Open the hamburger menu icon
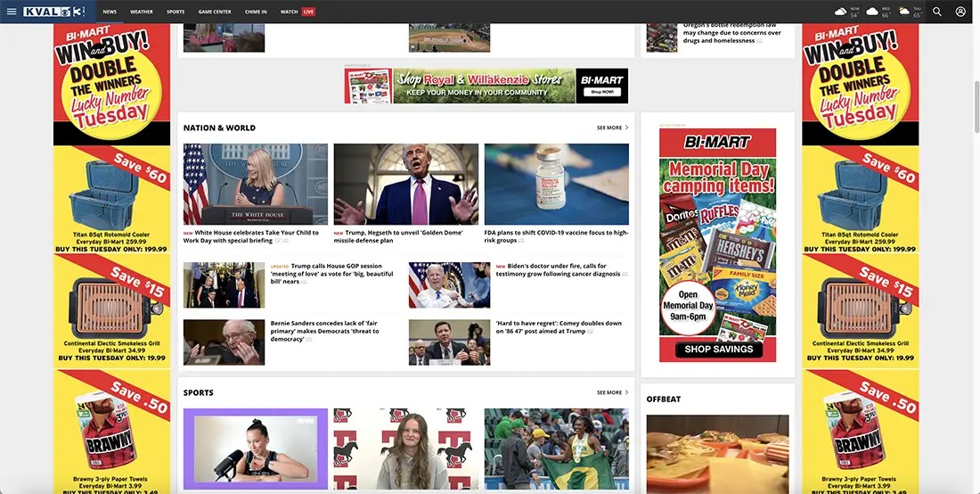980x494 pixels. coord(12,12)
